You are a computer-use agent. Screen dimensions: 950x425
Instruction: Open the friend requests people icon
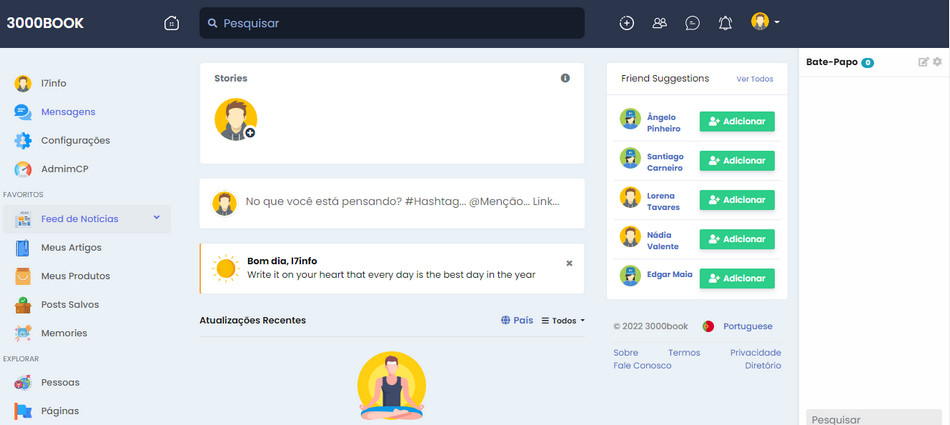pyautogui.click(x=660, y=23)
